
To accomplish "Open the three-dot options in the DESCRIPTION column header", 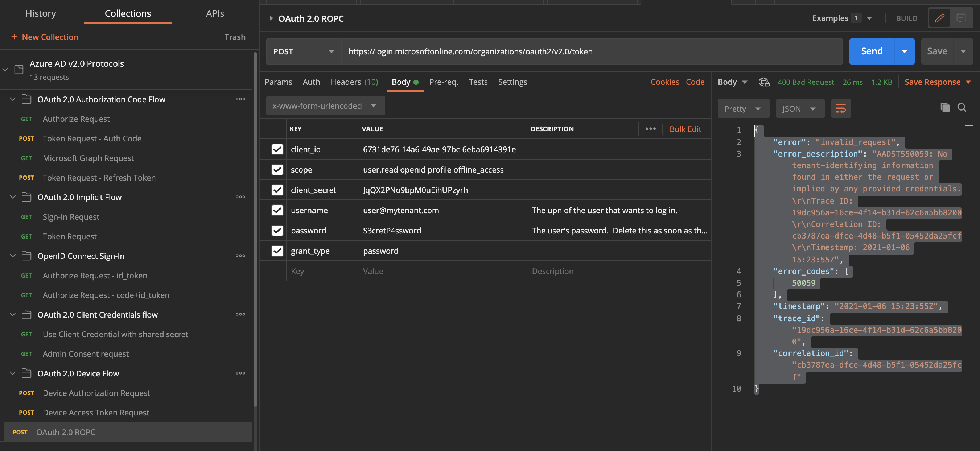I will 650,129.
